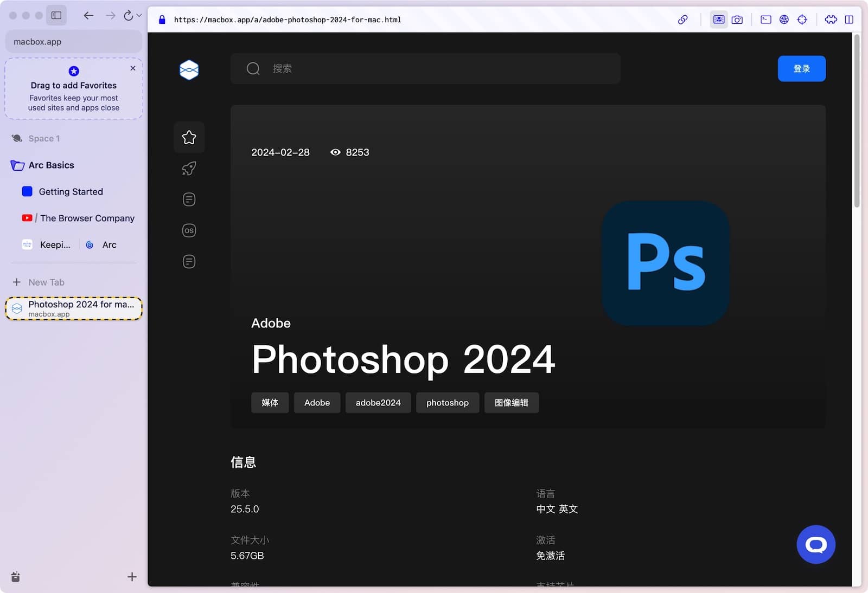
Task: Select the OS icon in site sidebar
Action: click(189, 230)
